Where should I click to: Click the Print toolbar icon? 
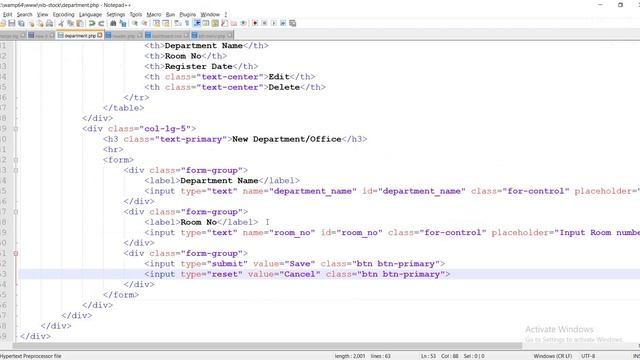pyautogui.click(x=49, y=23)
